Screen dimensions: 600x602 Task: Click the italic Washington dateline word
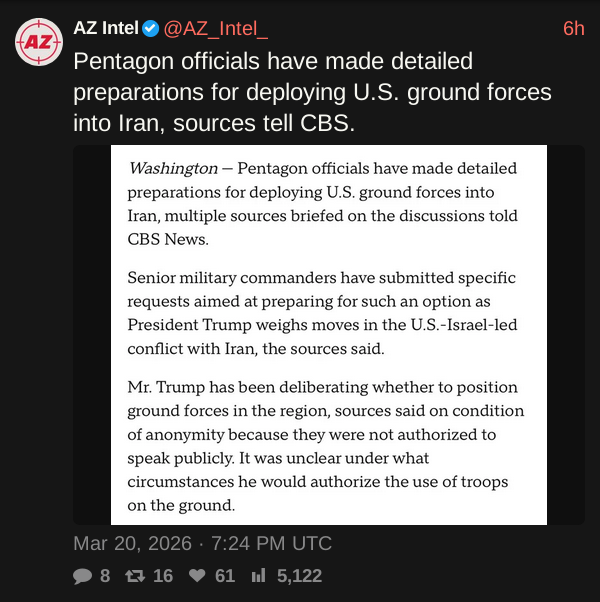[x=173, y=168]
